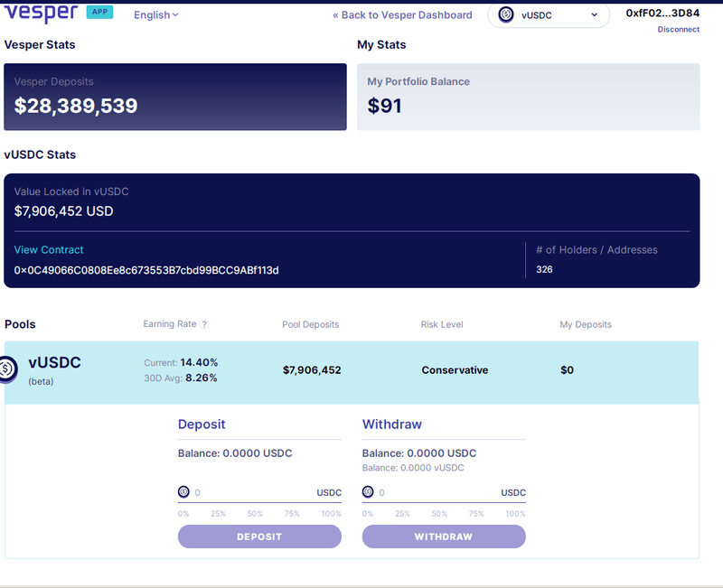Go back to Vesper Dashboard

pyautogui.click(x=402, y=15)
